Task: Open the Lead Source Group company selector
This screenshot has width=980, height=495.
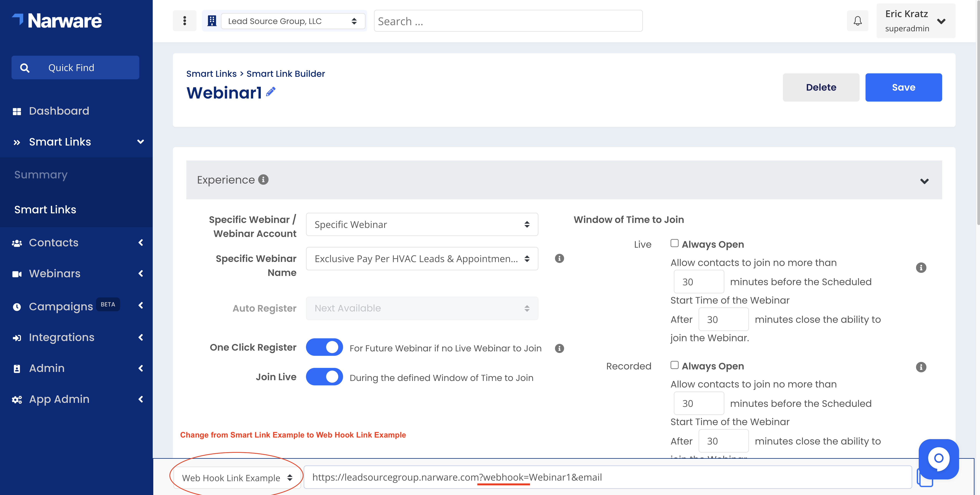Action: [293, 21]
